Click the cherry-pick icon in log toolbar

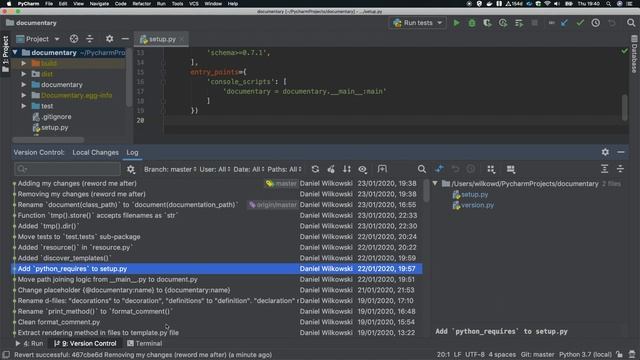(x=331, y=169)
